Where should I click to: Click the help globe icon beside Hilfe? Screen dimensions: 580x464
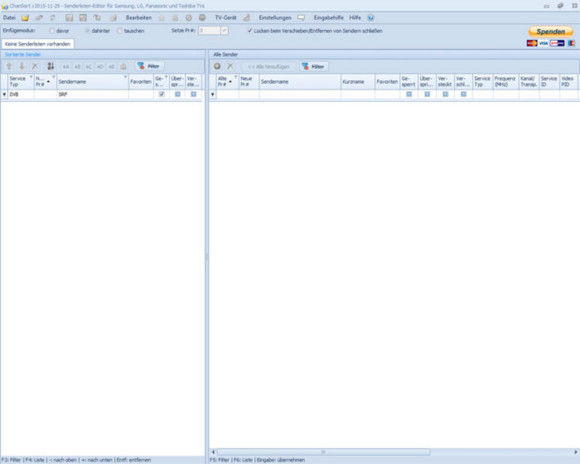(x=371, y=18)
